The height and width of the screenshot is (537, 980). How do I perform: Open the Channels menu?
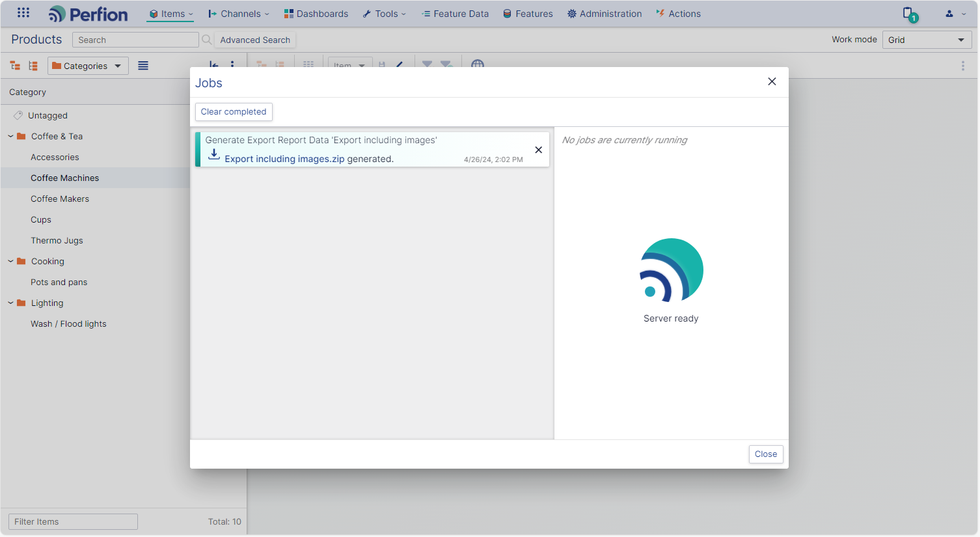pos(238,14)
